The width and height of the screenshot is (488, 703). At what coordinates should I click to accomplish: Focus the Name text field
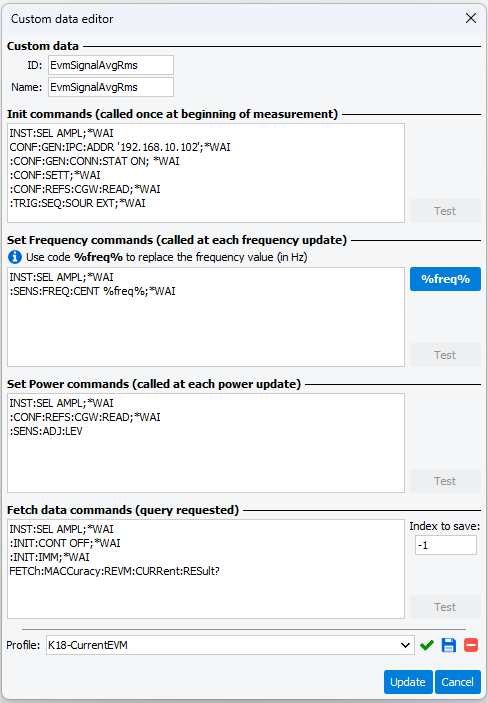click(x=111, y=87)
